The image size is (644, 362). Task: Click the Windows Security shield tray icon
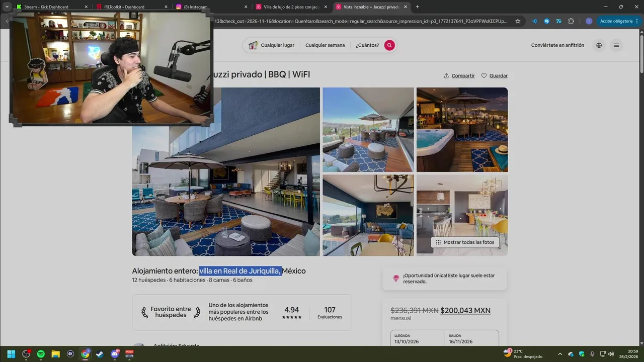[x=582, y=354]
